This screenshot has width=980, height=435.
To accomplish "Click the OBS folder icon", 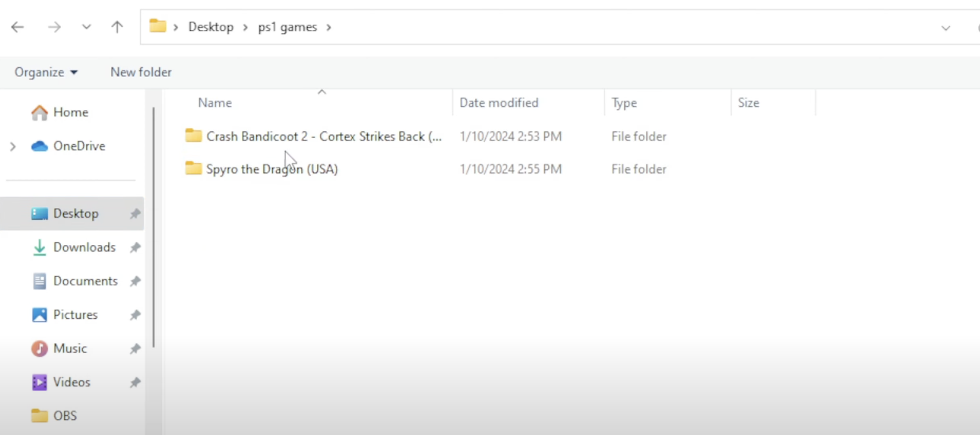I will click(x=39, y=415).
